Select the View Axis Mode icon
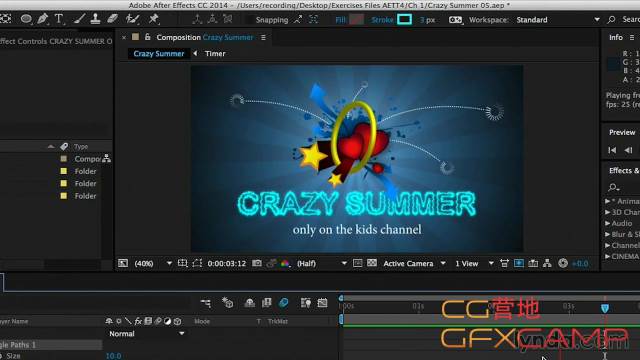The width and height of the screenshot is (640, 360). 227,19
